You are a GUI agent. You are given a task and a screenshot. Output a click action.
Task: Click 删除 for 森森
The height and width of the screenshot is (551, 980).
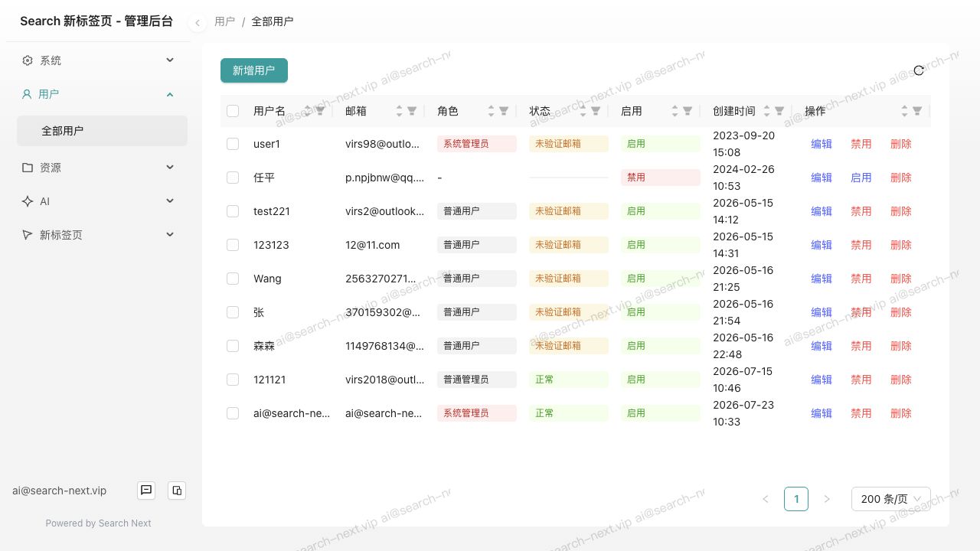pyautogui.click(x=901, y=346)
